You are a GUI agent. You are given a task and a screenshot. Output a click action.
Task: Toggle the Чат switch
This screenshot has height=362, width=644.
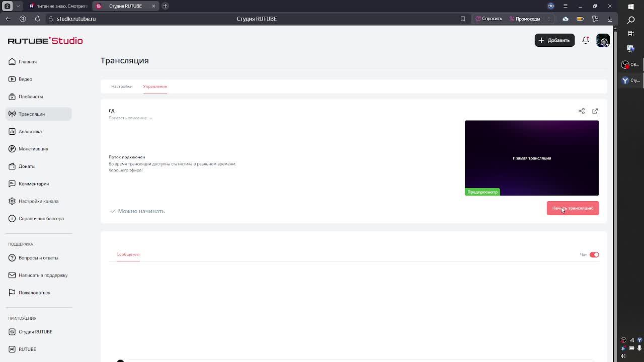point(594,255)
